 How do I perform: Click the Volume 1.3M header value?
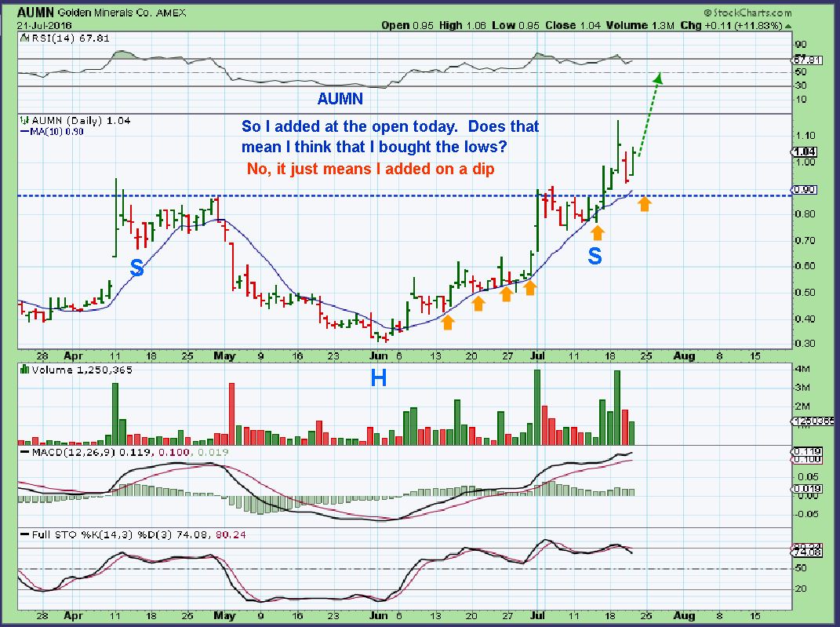(640, 25)
